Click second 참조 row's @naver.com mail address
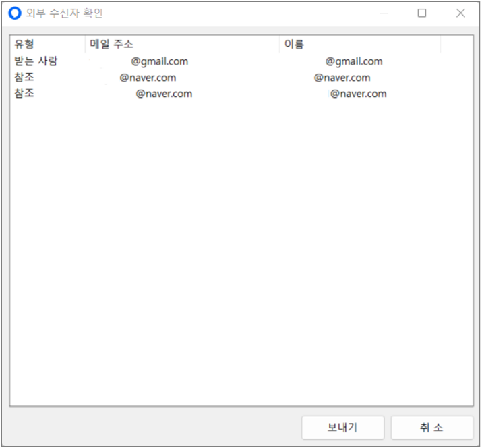This screenshot has width=482, height=448. [x=164, y=94]
